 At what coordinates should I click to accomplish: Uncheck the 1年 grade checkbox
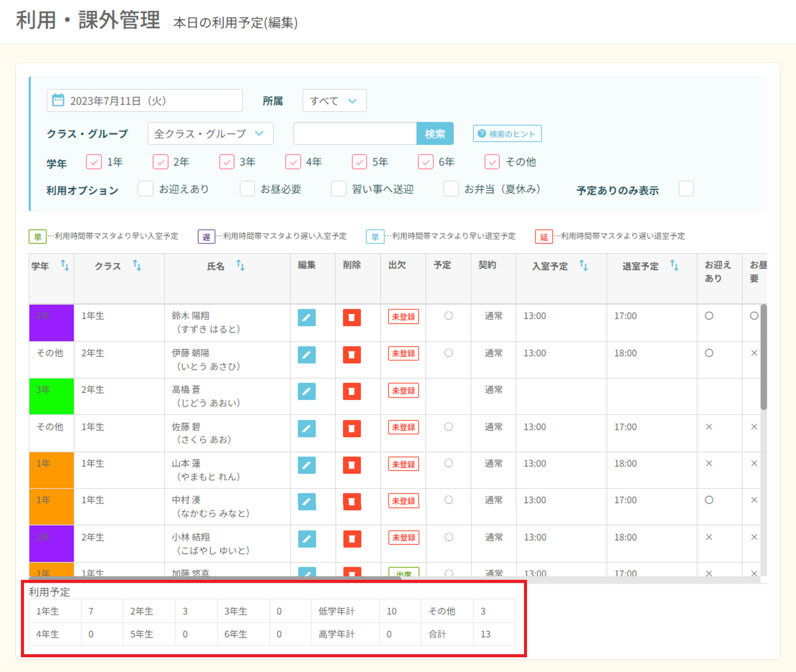(94, 162)
